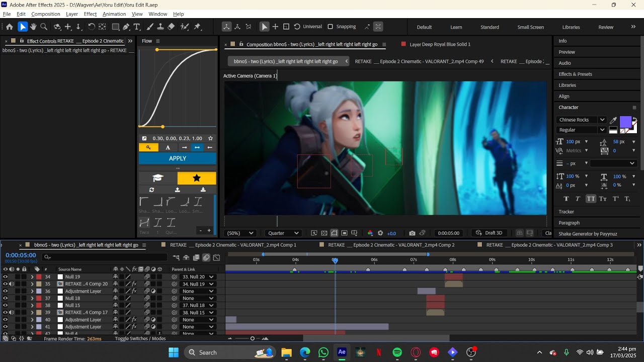Screen dimensions: 644x362
Task: Open Shake Generator by Payynuz panel
Action: coord(588,234)
